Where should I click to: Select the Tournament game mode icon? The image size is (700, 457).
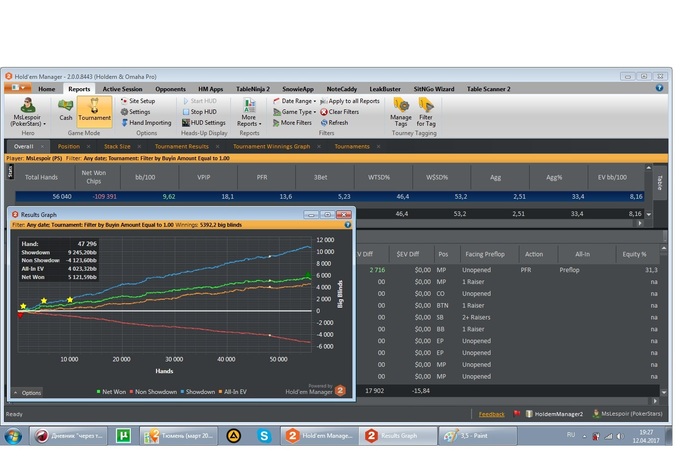click(94, 110)
